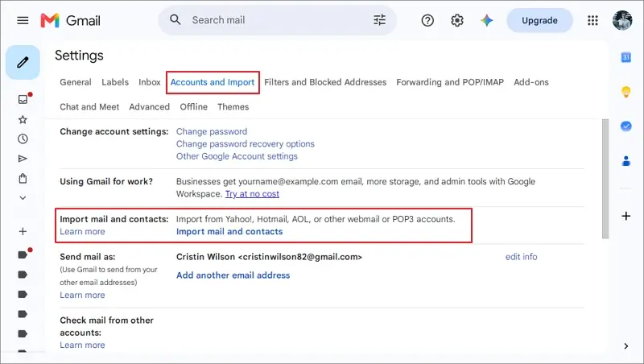644x364 pixels.
Task: Open the Themes settings tab
Action: pyautogui.click(x=233, y=107)
